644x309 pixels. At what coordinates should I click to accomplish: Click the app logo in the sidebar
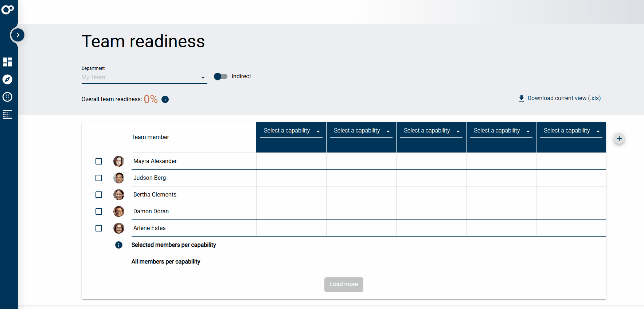pyautogui.click(x=8, y=10)
